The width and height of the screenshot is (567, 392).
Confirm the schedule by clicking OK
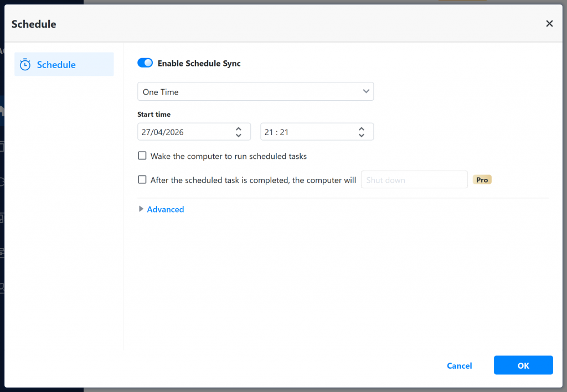coord(523,365)
